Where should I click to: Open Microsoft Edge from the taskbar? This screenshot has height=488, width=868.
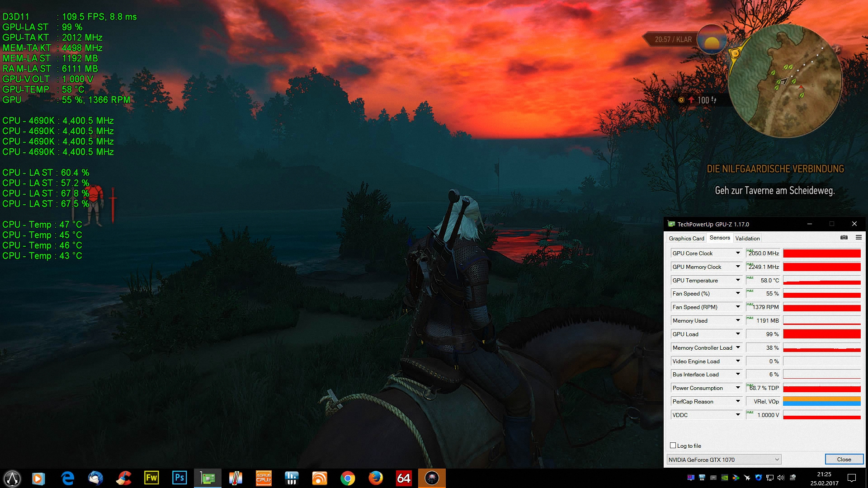68,478
